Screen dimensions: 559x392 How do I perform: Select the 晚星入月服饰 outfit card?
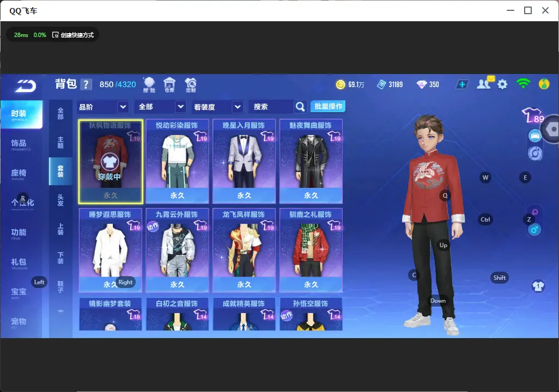pos(244,162)
